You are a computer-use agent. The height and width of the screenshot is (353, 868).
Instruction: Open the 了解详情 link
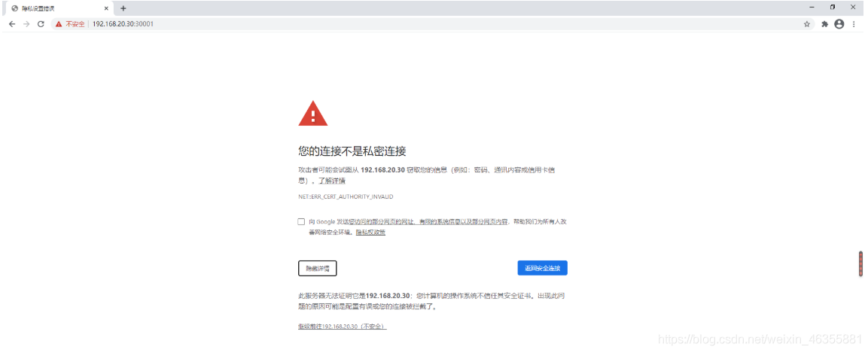pos(333,181)
